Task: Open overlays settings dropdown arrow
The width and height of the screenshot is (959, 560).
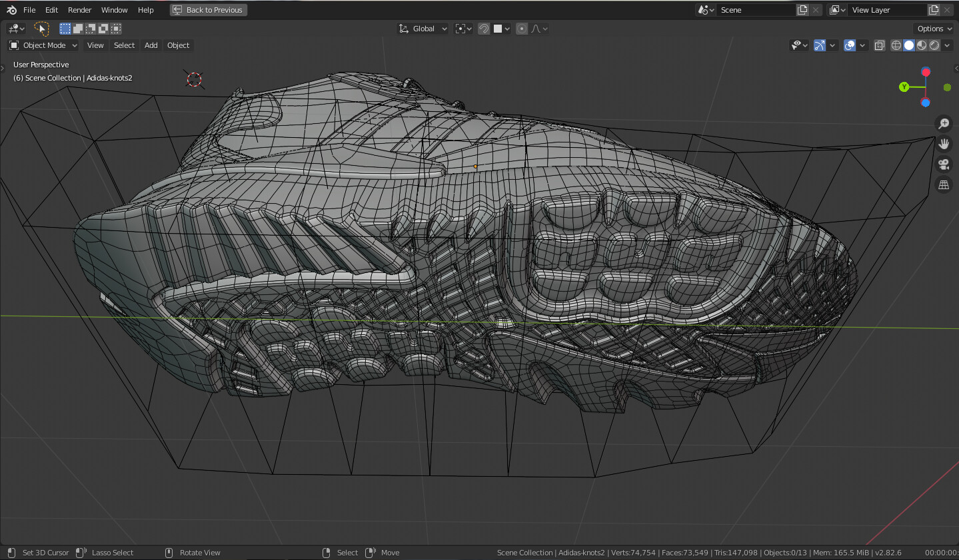Action: pyautogui.click(x=862, y=45)
